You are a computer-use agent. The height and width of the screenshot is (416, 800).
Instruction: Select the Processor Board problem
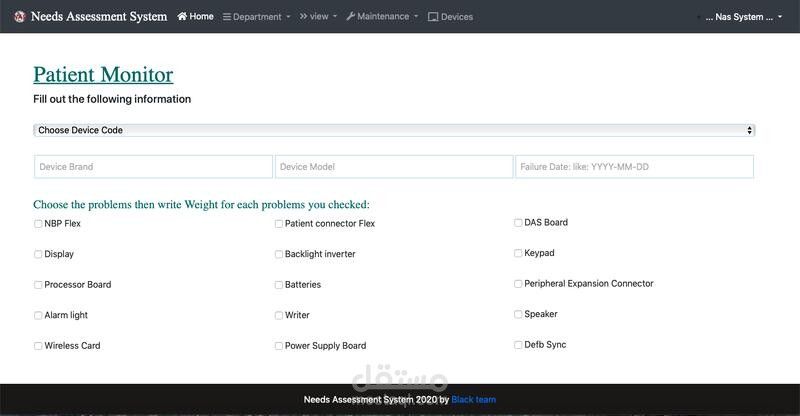tap(38, 285)
